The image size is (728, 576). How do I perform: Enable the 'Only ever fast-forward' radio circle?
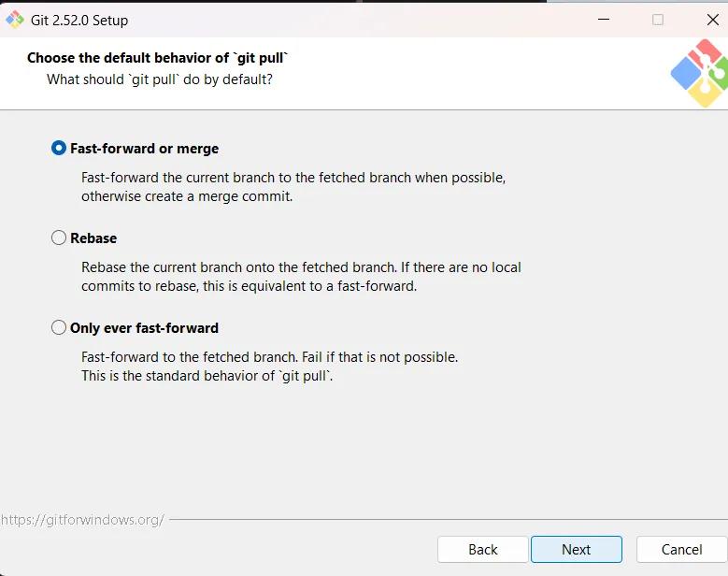(59, 328)
